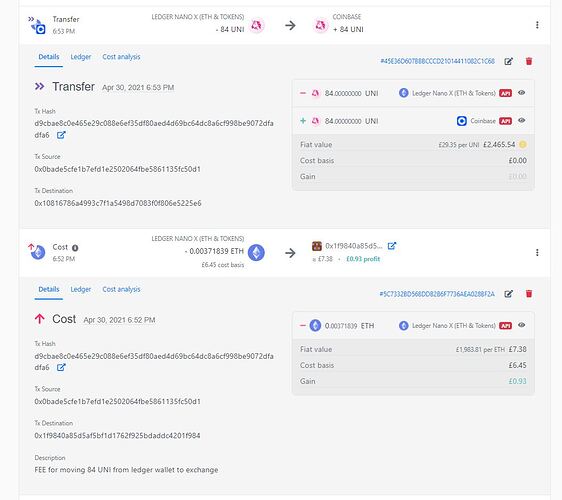562x500 pixels.
Task: Edit the Cost transaction with pencil icon
Action: [508, 294]
